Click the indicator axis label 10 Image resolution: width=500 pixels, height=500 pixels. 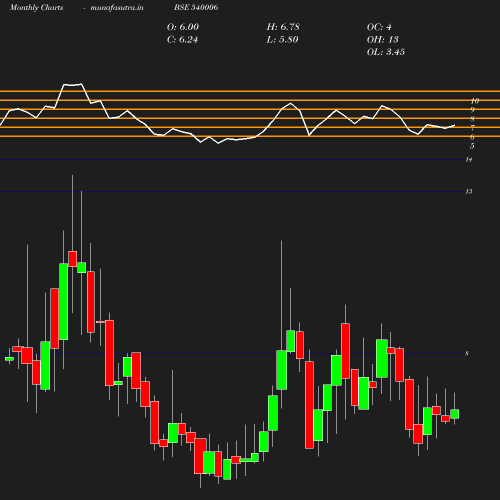pyautogui.click(x=475, y=101)
